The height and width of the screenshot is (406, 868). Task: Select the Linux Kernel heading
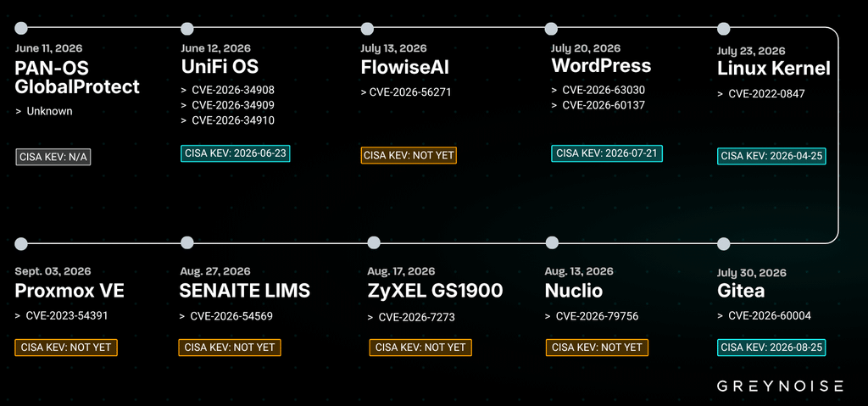774,69
